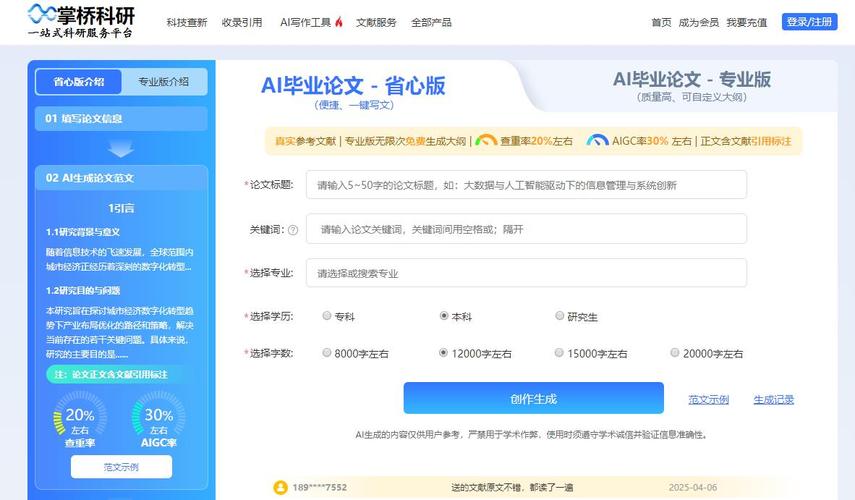
Task: Click the AIGC率 gauge icon in the banner
Action: [597, 140]
